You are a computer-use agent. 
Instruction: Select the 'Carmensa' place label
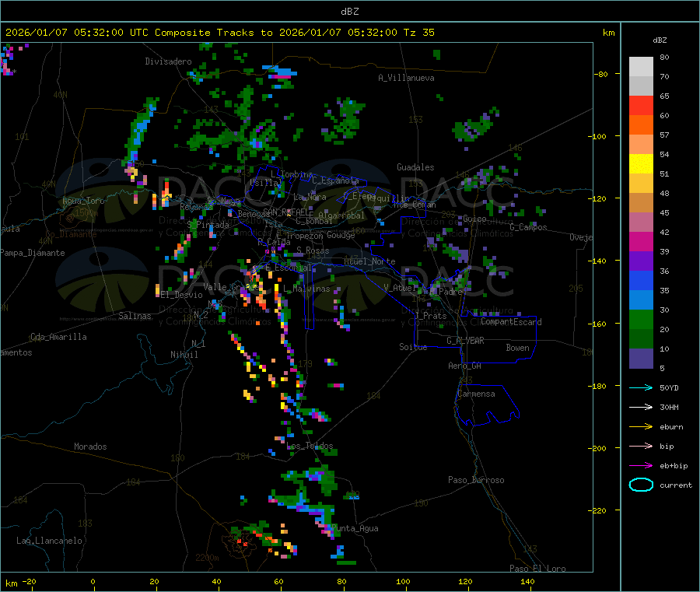click(x=476, y=394)
